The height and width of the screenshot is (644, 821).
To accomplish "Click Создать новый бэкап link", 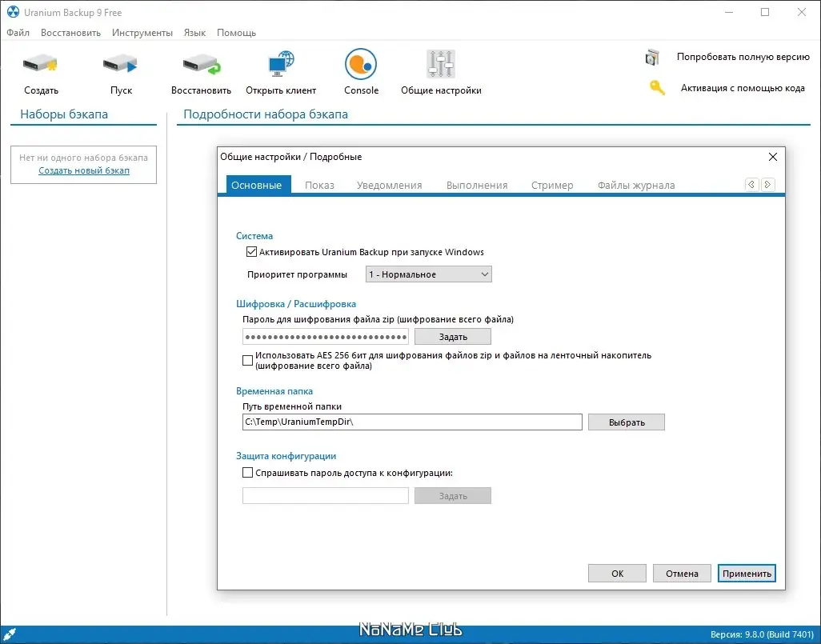I will click(x=84, y=170).
